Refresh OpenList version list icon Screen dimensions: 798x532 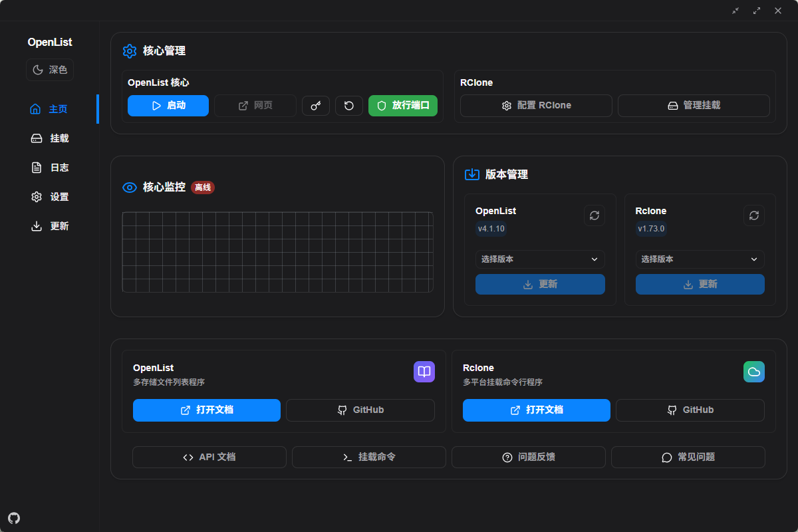[x=595, y=215]
